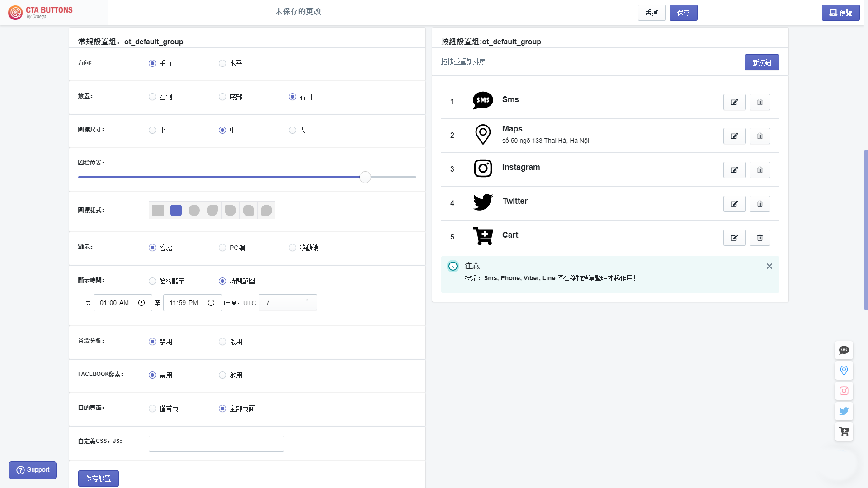Edit the Instagram button

(x=734, y=170)
